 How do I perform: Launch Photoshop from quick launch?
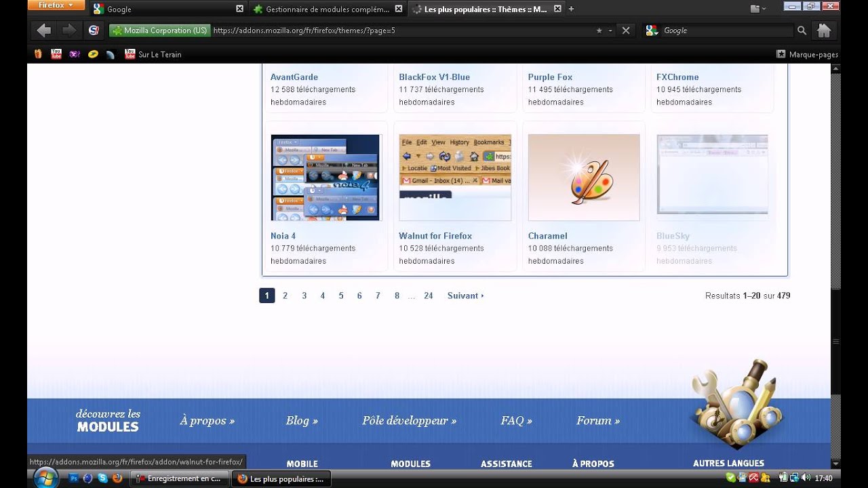pyautogui.click(x=74, y=479)
